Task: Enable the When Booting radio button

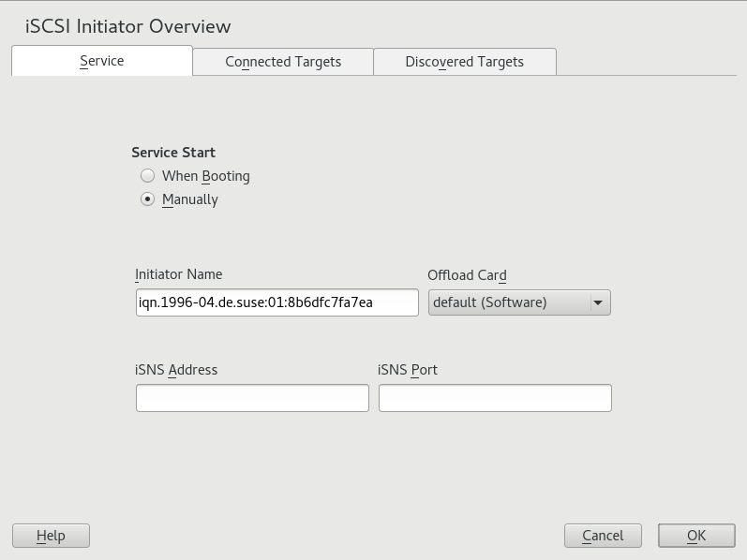Action: click(x=148, y=176)
